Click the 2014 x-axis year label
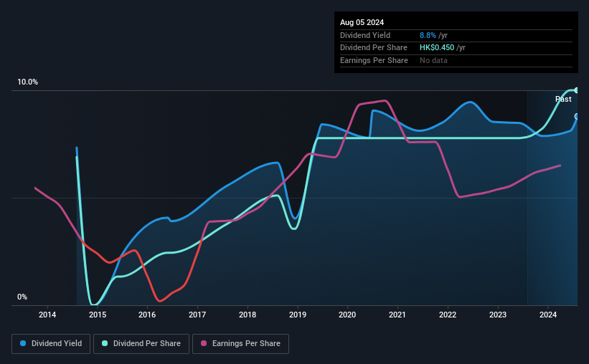This screenshot has width=589, height=364. 47,315
